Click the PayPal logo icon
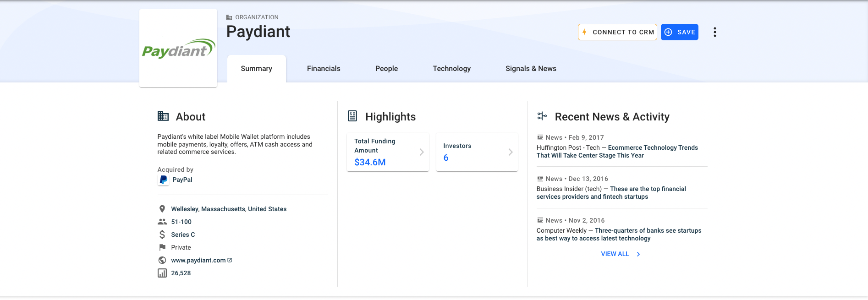This screenshot has height=300, width=868. click(164, 180)
